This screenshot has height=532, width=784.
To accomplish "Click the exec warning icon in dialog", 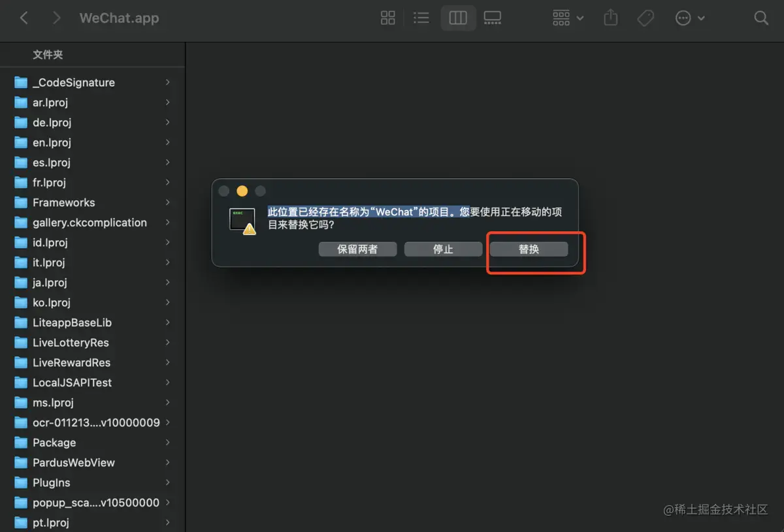I will click(242, 221).
